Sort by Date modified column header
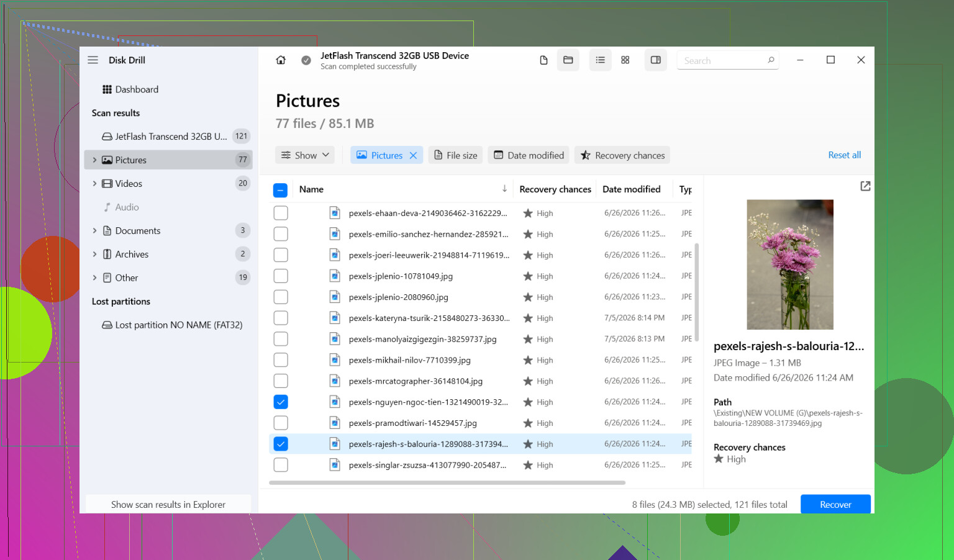This screenshot has height=560, width=954. 631,189
